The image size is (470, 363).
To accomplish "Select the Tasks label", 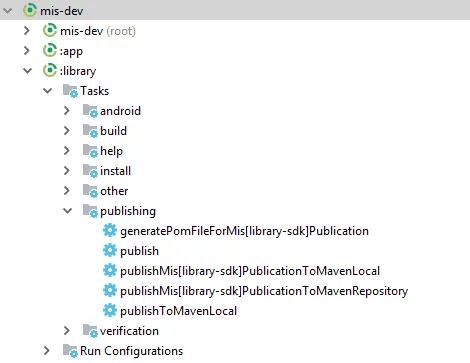I will pyautogui.click(x=94, y=91).
